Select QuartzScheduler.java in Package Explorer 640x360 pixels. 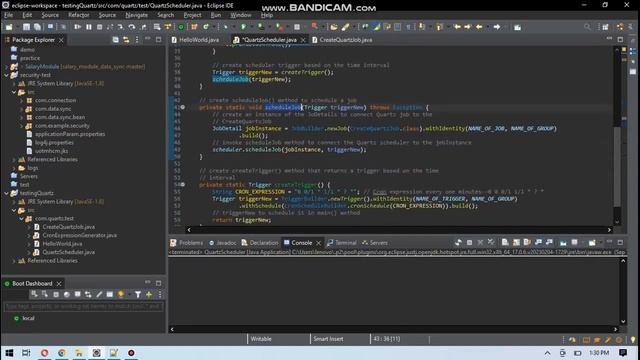69,252
